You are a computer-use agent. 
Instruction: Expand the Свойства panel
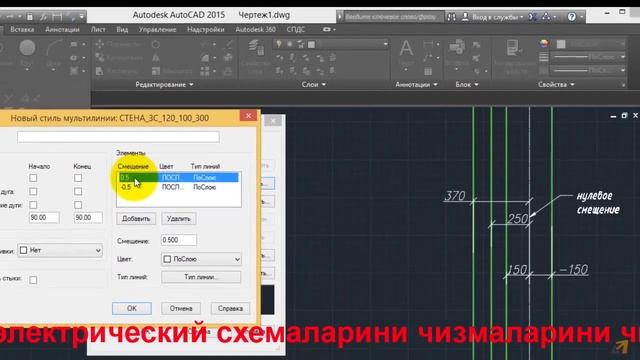pos(556,84)
